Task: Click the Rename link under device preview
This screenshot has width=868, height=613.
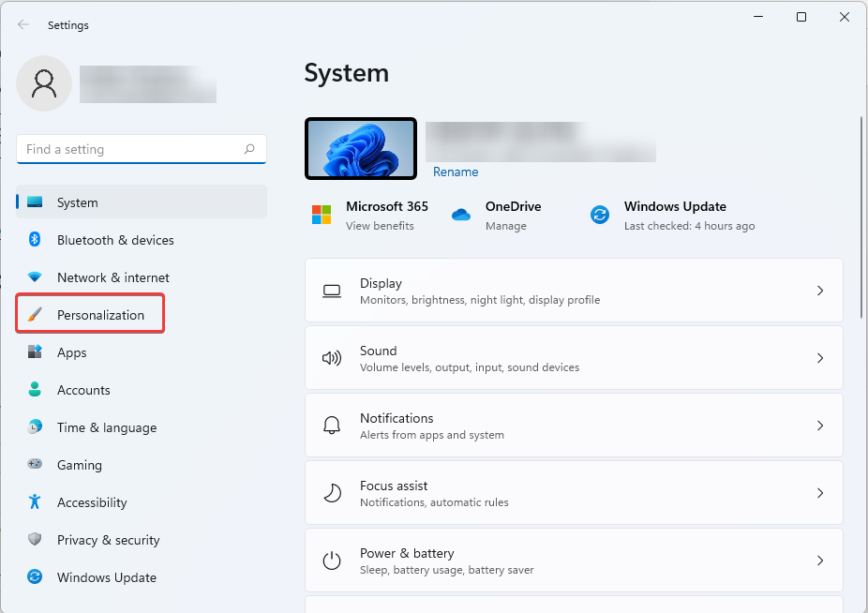Action: point(456,172)
